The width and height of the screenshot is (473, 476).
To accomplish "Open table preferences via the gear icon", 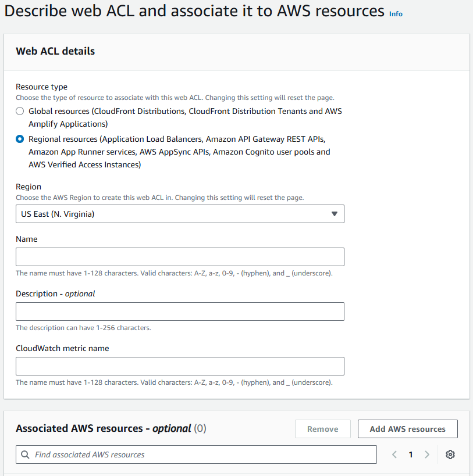I will coord(450,454).
